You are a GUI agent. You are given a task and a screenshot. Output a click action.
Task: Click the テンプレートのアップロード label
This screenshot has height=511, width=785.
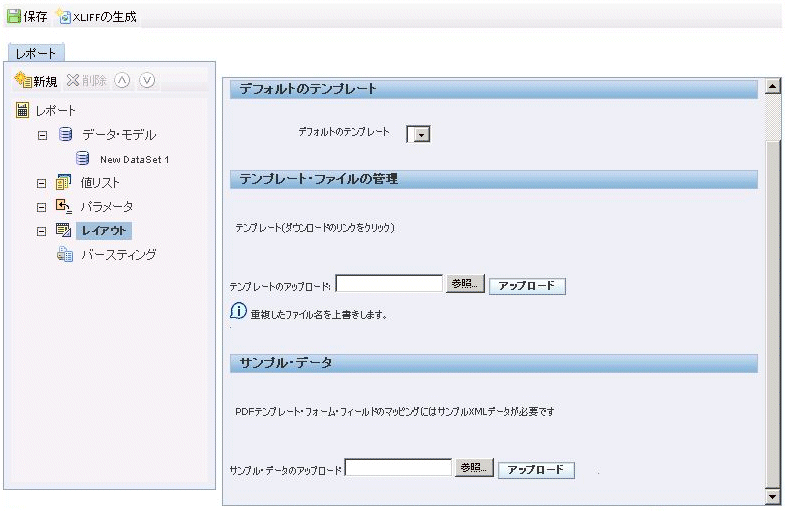(x=280, y=287)
